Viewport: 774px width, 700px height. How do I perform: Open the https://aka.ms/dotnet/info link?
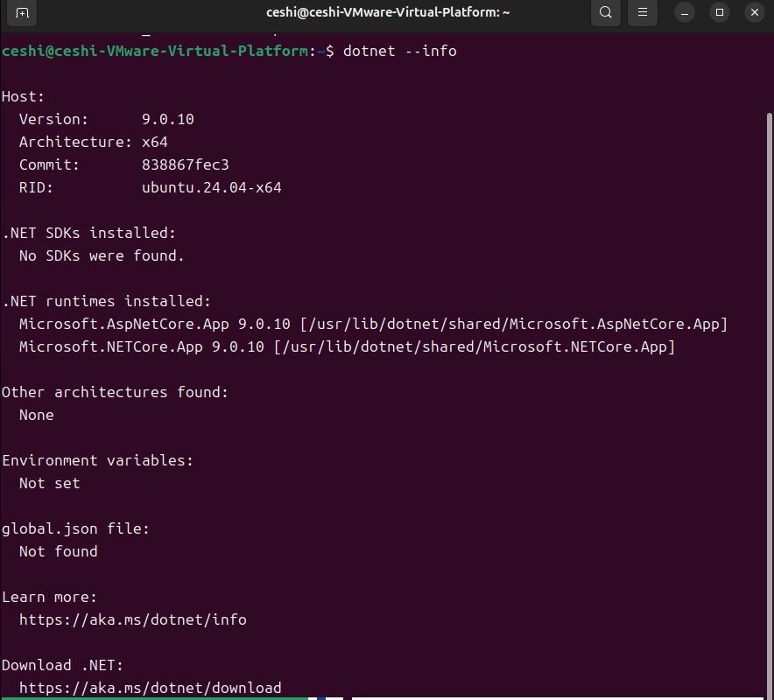(133, 619)
